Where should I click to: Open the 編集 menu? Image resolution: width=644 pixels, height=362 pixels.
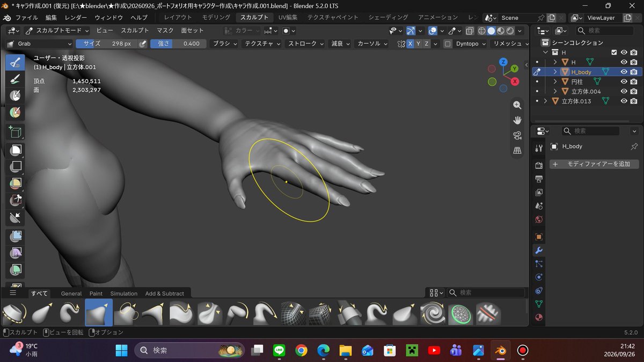click(x=51, y=18)
